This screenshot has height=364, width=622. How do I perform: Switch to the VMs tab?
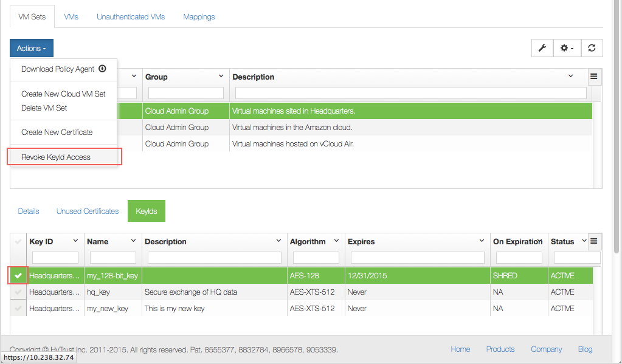click(71, 16)
